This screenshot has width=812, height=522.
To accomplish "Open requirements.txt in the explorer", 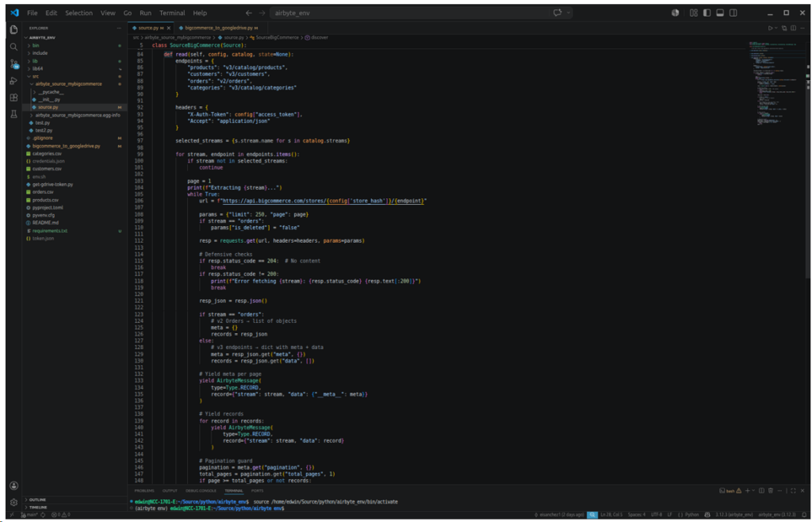I will [75, 230].
